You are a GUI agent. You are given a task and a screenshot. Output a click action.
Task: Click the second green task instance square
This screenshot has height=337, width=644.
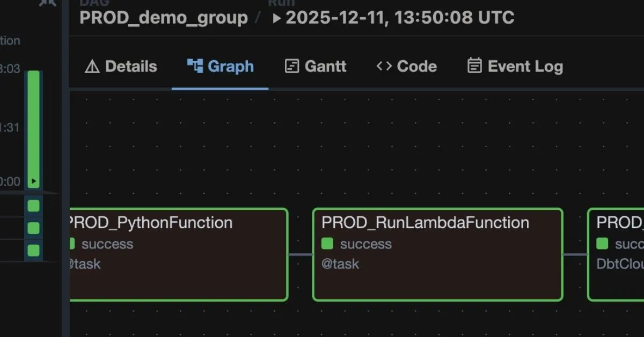(x=34, y=228)
